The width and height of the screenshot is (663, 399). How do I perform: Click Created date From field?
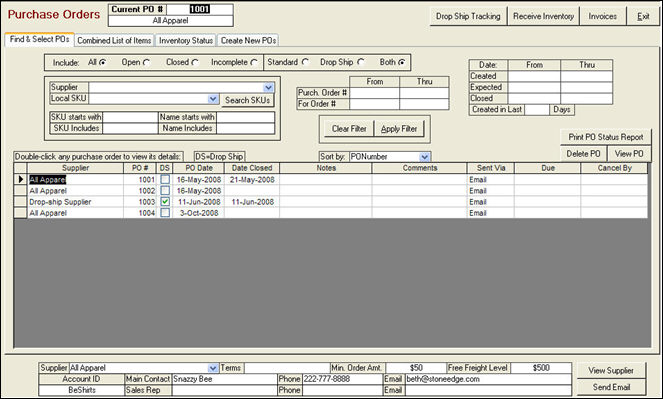(x=534, y=77)
